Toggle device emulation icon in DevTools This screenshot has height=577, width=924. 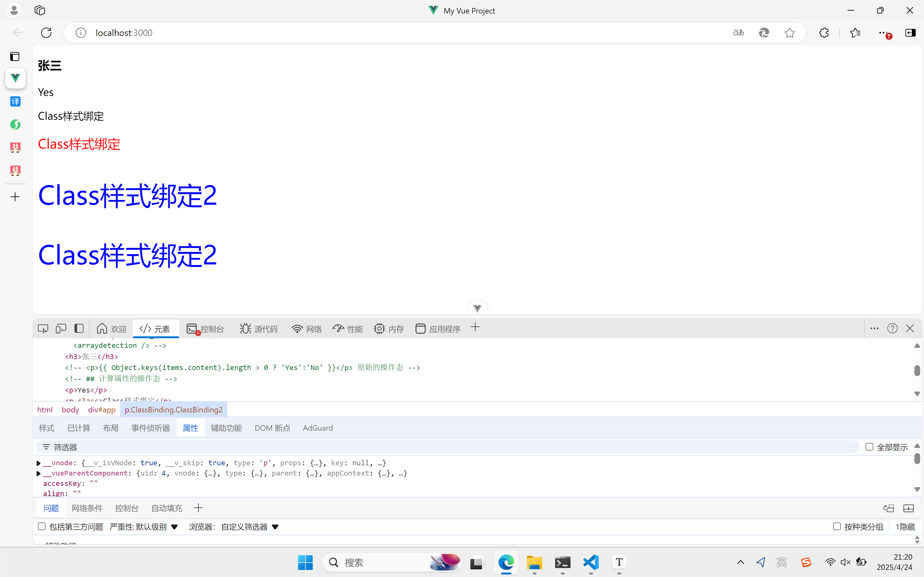(x=61, y=329)
